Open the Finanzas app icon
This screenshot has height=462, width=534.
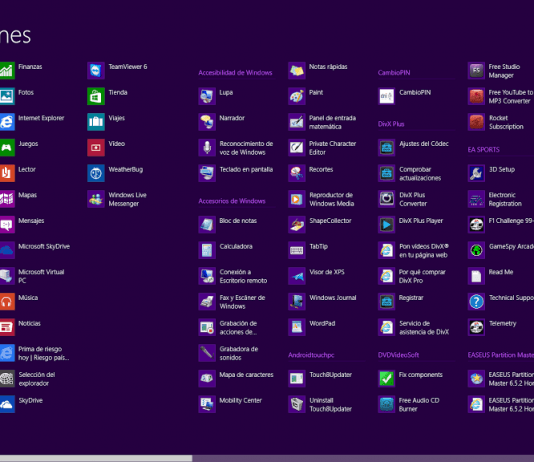(7, 71)
